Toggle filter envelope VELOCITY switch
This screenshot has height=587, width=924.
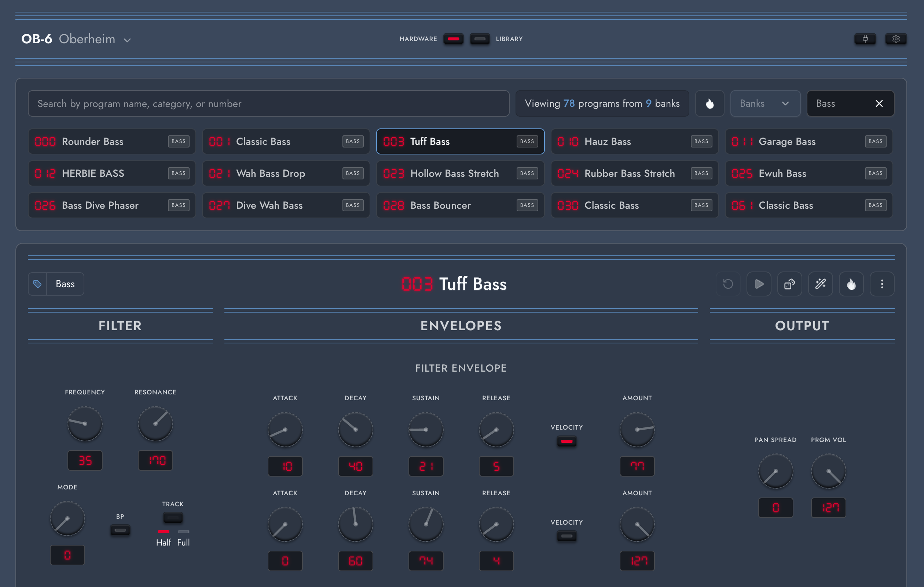click(566, 441)
